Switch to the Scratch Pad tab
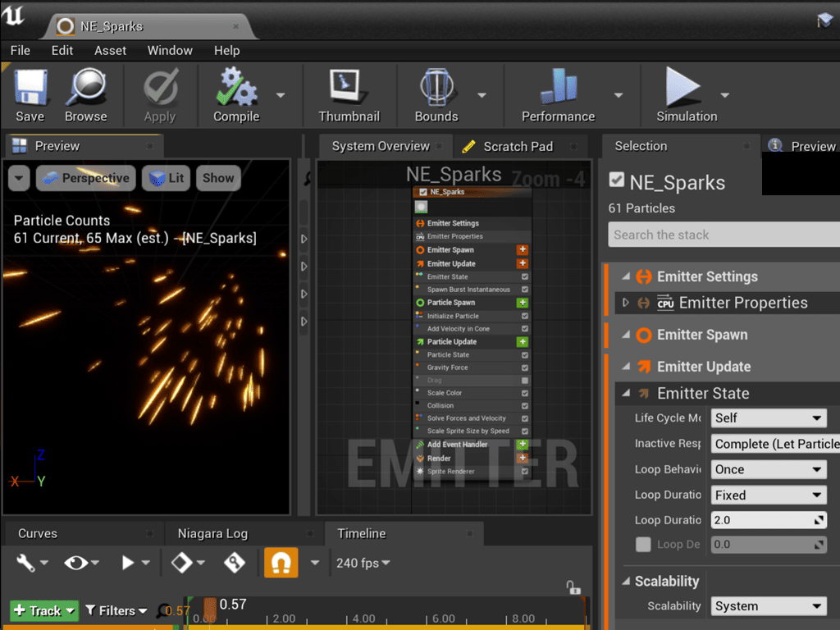The width and height of the screenshot is (840, 630). tap(518, 146)
